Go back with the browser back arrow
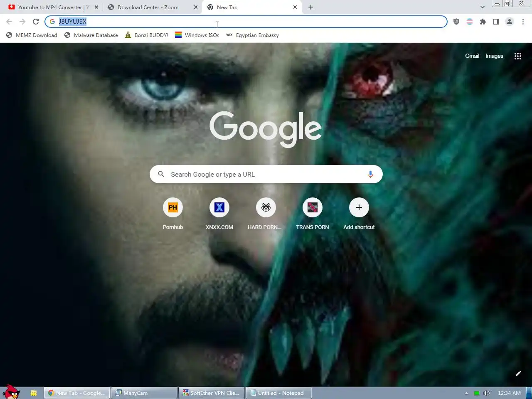The image size is (532, 399). click(x=9, y=22)
